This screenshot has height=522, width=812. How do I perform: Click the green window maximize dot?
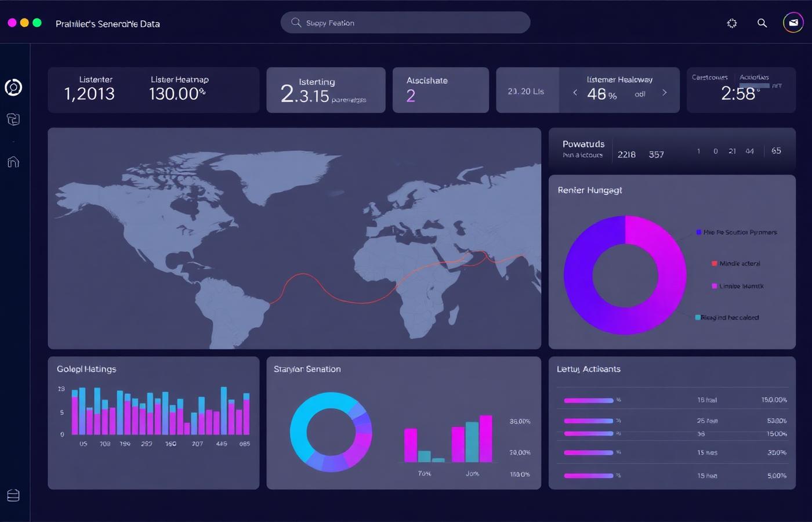coord(37,23)
